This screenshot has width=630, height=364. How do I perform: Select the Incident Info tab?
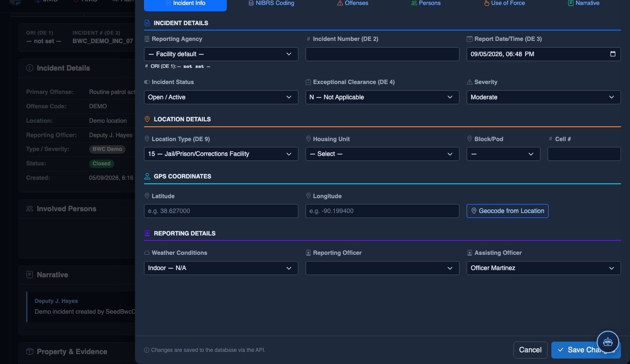pyautogui.click(x=185, y=4)
